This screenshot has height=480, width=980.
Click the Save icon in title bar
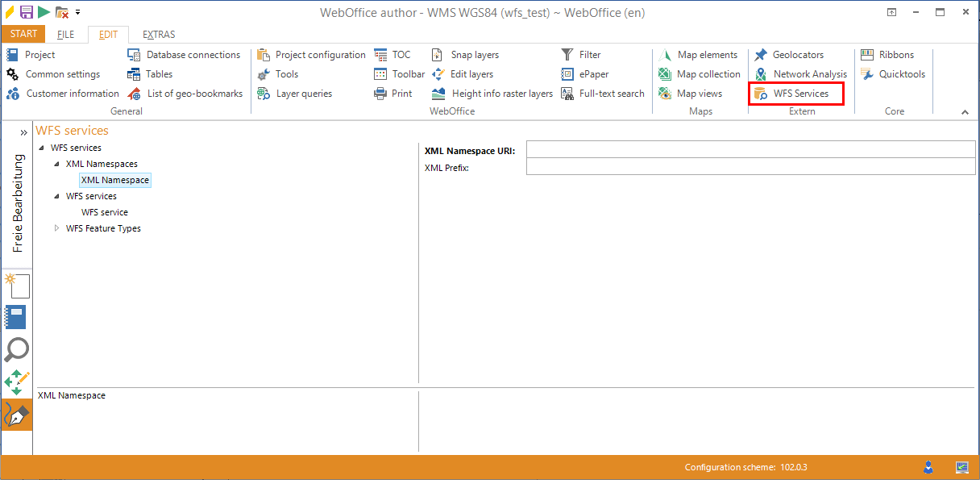[25, 12]
